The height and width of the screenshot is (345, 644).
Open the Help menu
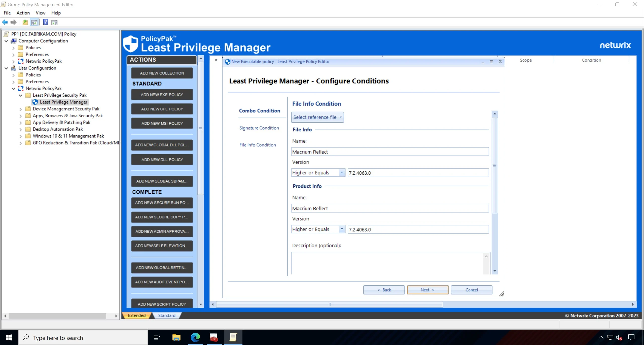pyautogui.click(x=56, y=13)
